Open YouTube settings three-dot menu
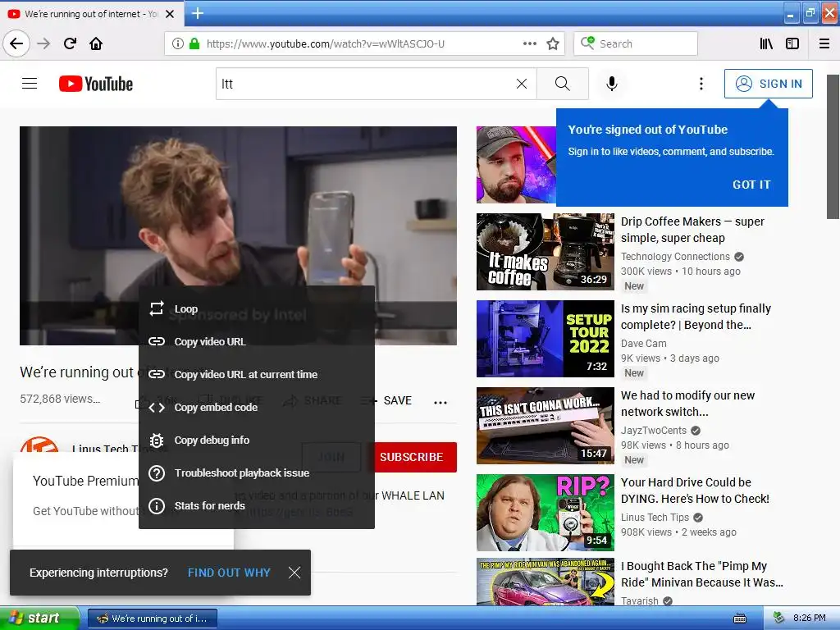Viewport: 840px width, 630px height. point(701,84)
